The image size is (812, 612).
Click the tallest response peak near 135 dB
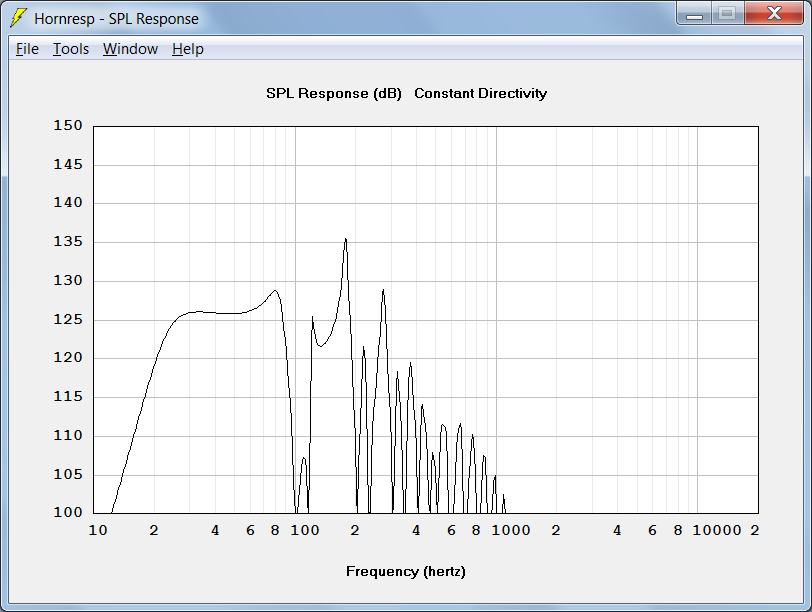[x=345, y=240]
